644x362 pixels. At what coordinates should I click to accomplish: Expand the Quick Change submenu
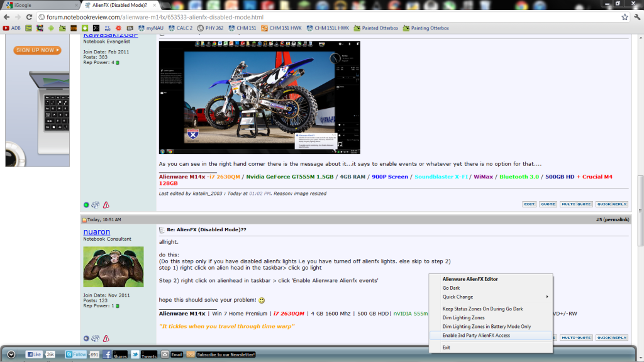pos(491,297)
